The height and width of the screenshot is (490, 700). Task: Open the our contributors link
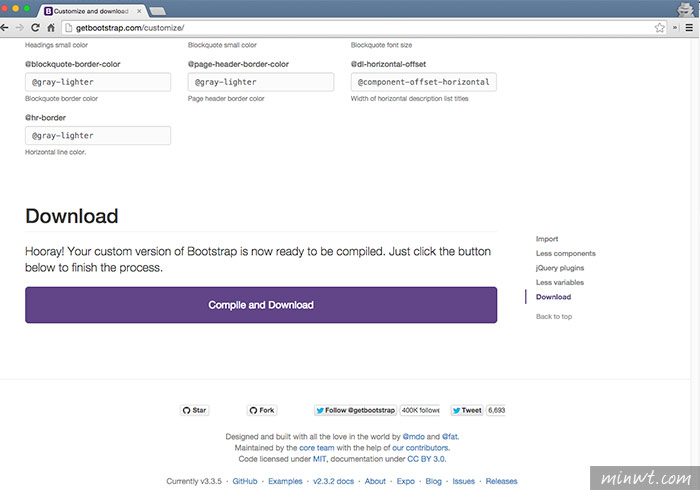point(420,448)
